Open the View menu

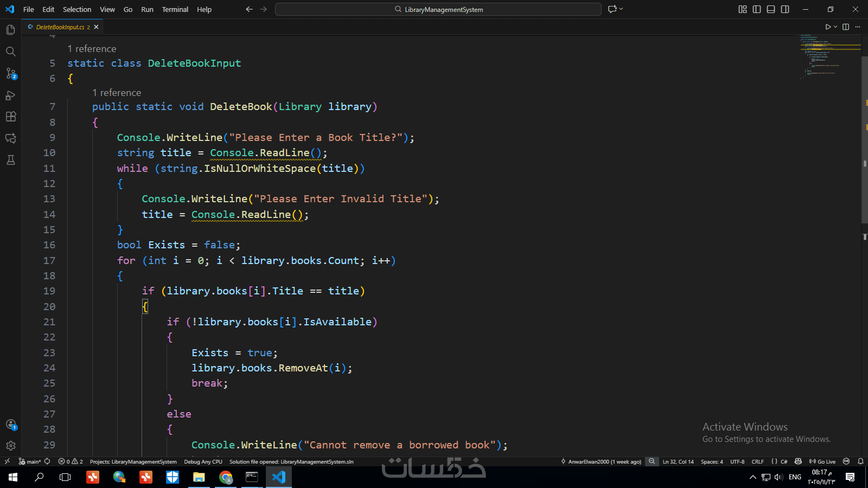click(x=107, y=9)
